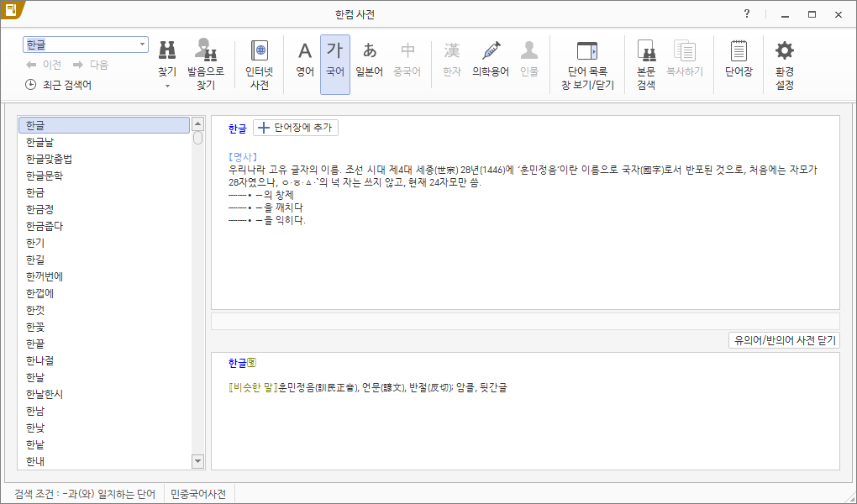
Task: Select the 국어 Korean dictionary
Action: point(335,65)
